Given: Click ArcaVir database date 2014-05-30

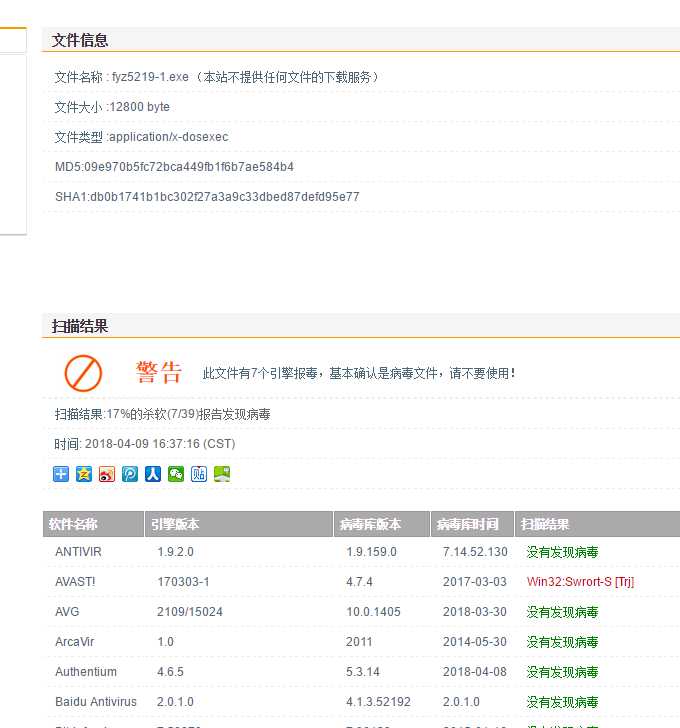Looking at the screenshot, I should (x=474, y=642).
